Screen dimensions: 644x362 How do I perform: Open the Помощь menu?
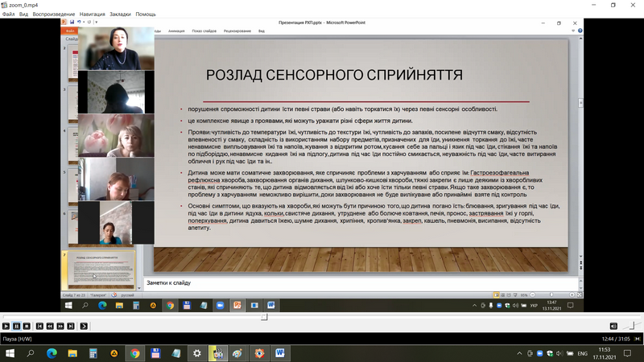point(146,14)
